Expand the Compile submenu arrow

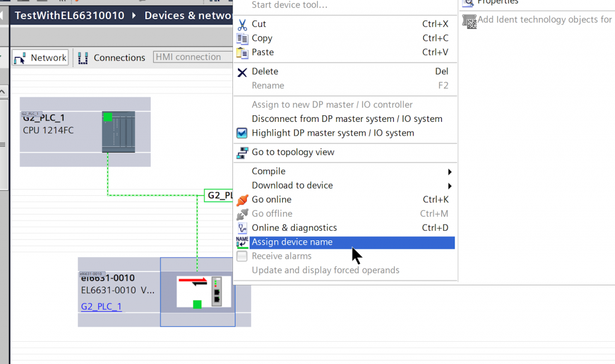[x=449, y=172]
